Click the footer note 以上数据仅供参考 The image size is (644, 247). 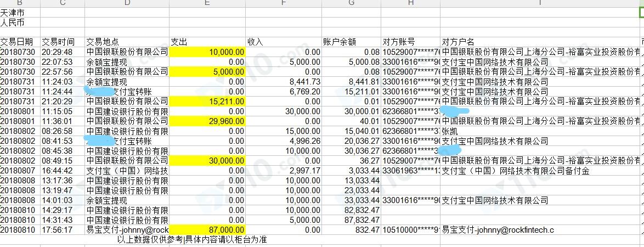pyautogui.click(x=150, y=240)
